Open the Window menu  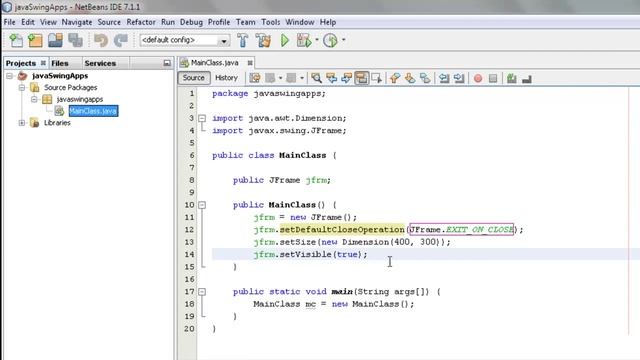300,22
